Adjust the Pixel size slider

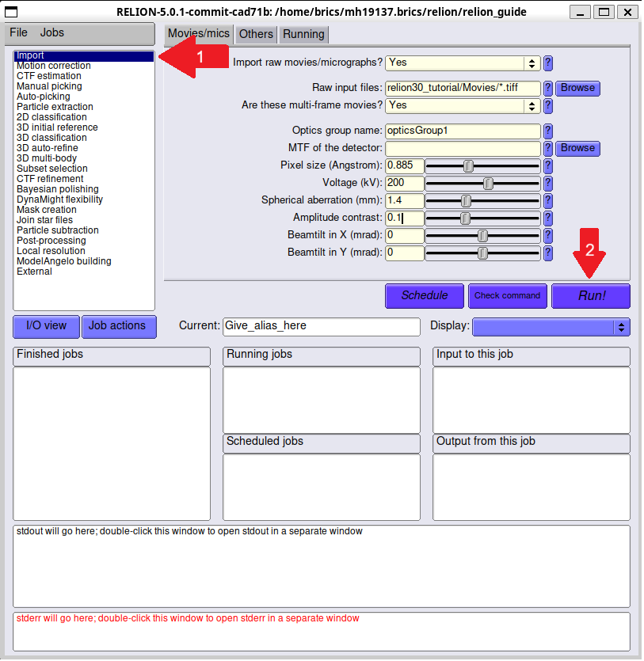pyautogui.click(x=482, y=166)
